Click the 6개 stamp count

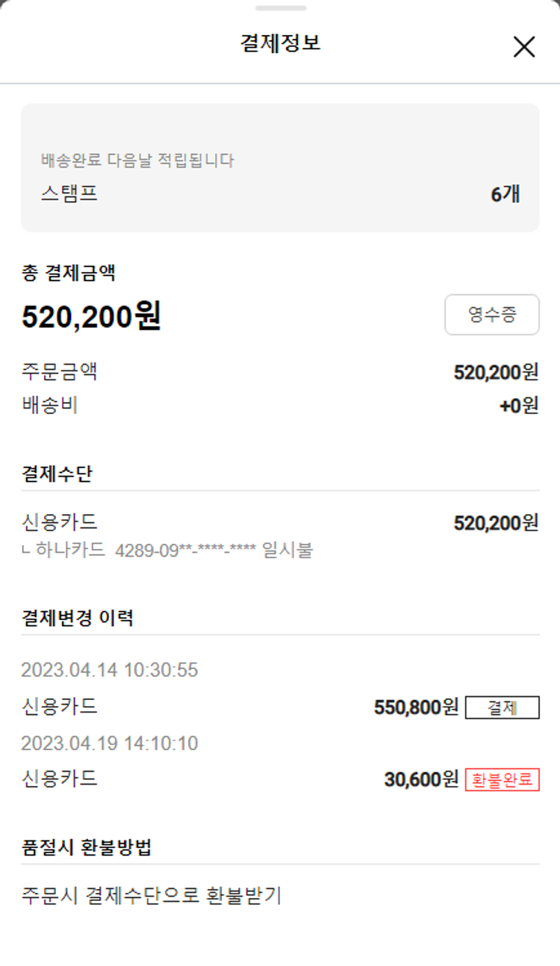click(505, 194)
